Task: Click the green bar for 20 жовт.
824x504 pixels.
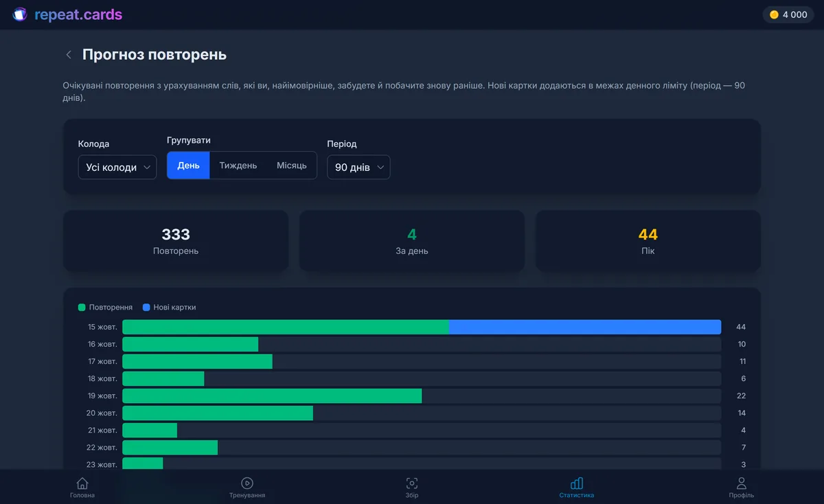Action: click(x=218, y=413)
